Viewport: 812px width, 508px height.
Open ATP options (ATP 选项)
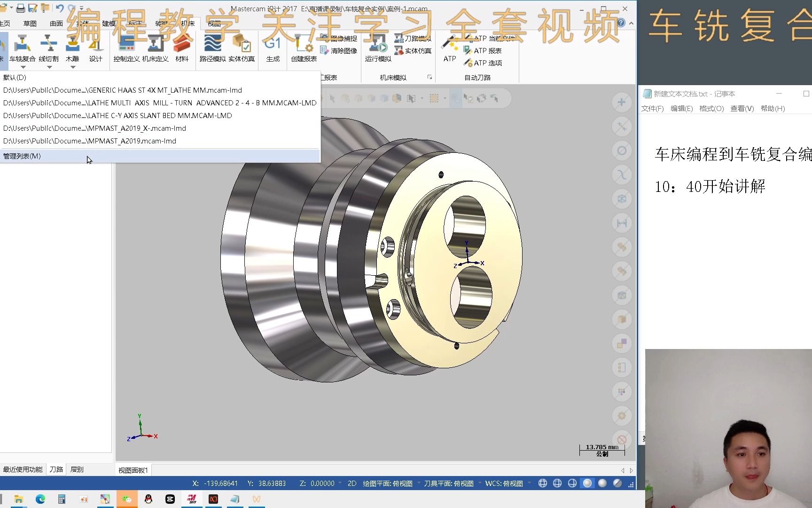pos(483,63)
